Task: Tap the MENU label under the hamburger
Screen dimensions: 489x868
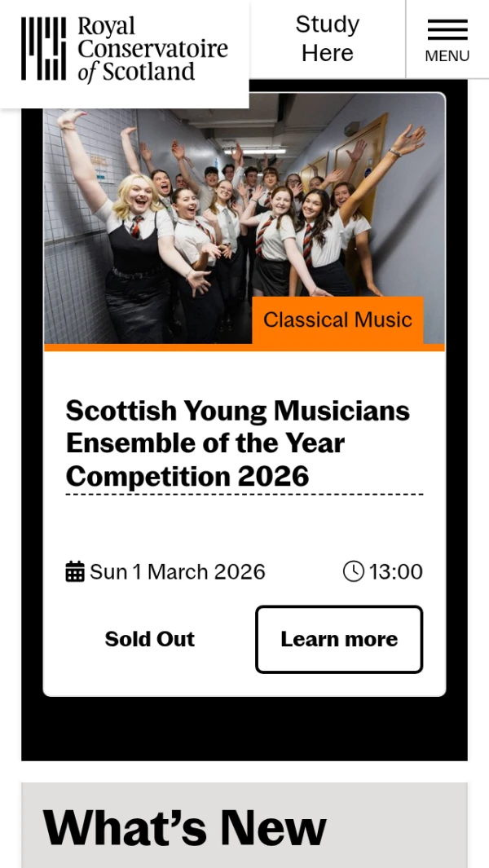Action: tap(447, 56)
